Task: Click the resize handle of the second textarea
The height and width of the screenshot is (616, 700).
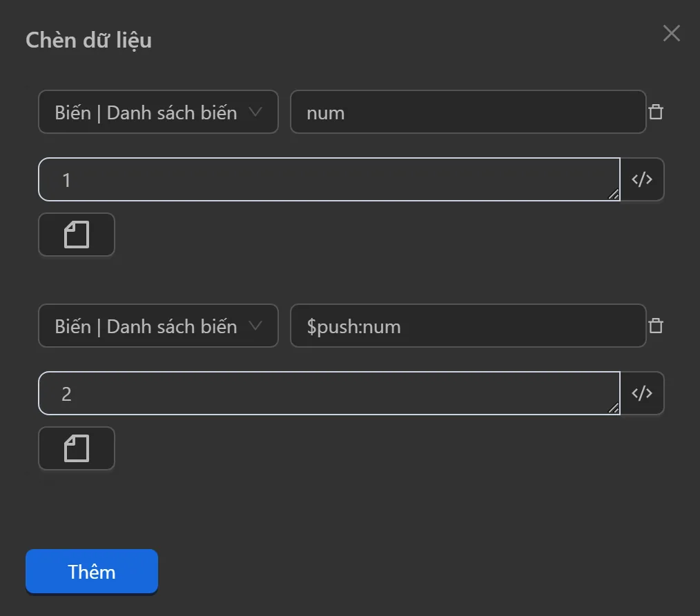Action: click(x=612, y=409)
